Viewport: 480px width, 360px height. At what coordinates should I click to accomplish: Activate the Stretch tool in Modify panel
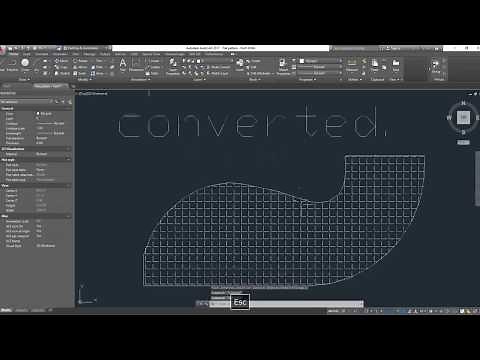pos(62,73)
